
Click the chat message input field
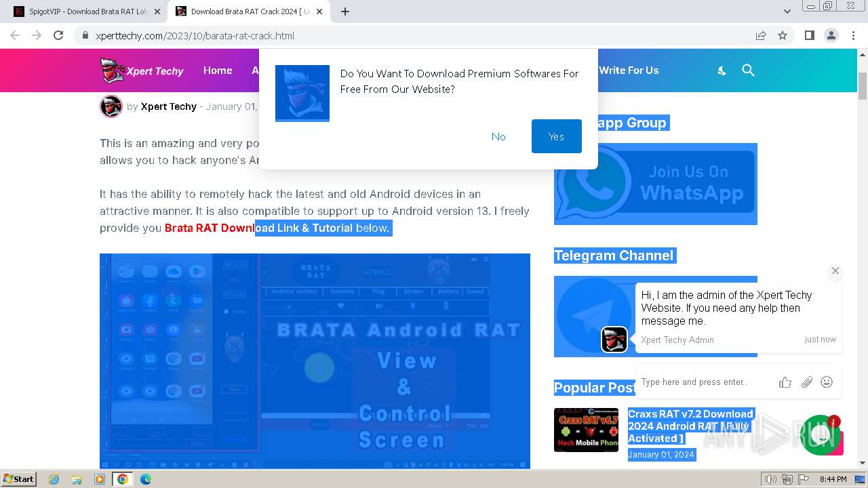click(x=705, y=382)
